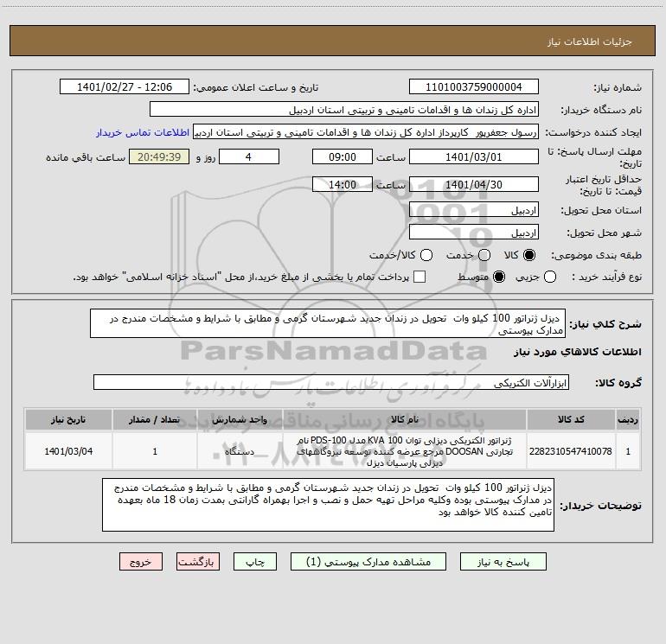This screenshot has height=644, width=666.
Task: Click the buyer notes text box
Action: (x=328, y=505)
